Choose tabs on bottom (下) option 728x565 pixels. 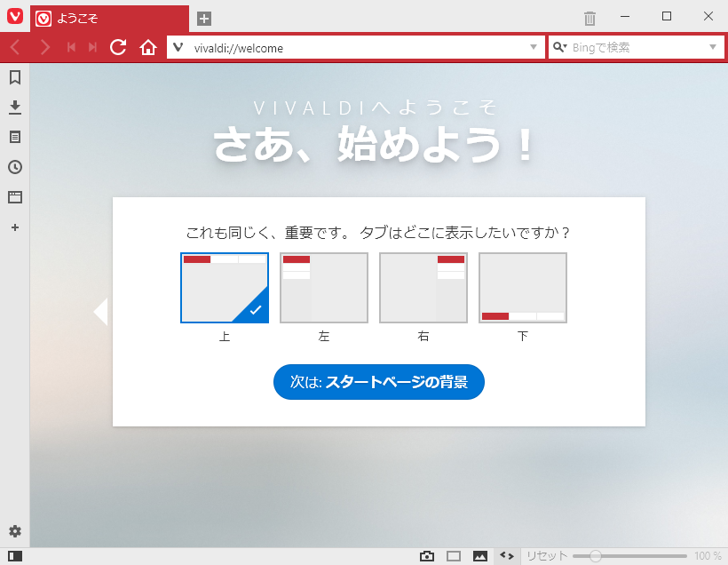click(x=523, y=288)
